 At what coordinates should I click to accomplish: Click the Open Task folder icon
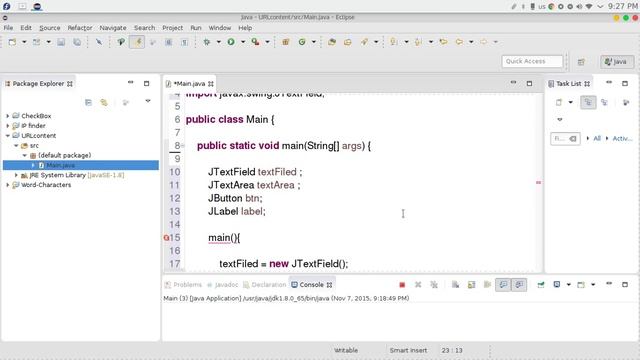348,42
